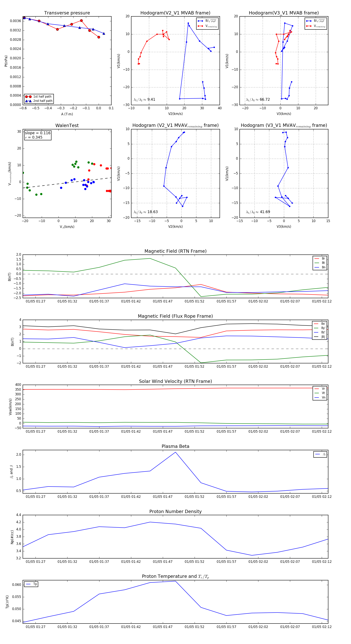The height and width of the screenshot is (644, 351).
Task: Click the 'A (T·m)' x-axis label
Action: (67, 114)
